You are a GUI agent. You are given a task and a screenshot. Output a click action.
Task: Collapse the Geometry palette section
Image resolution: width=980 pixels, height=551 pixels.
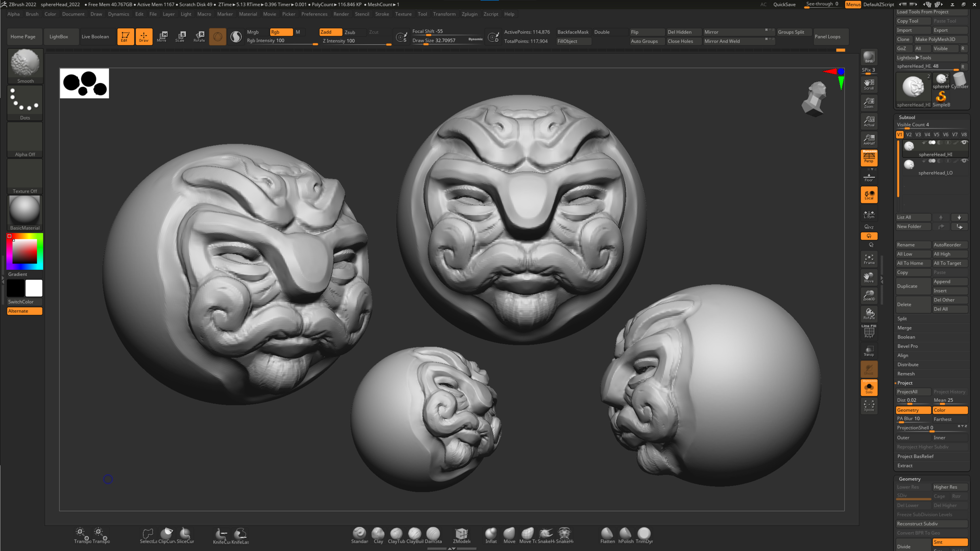point(910,479)
